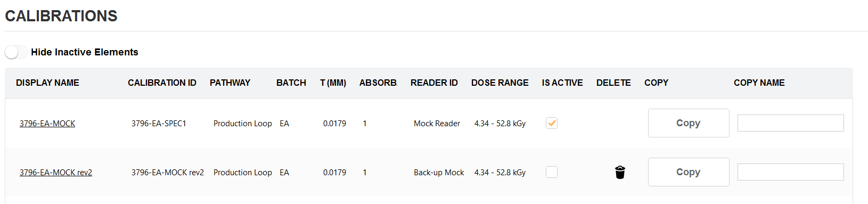868x204 pixels.
Task: Sort by Pathway column header
Action: click(230, 83)
